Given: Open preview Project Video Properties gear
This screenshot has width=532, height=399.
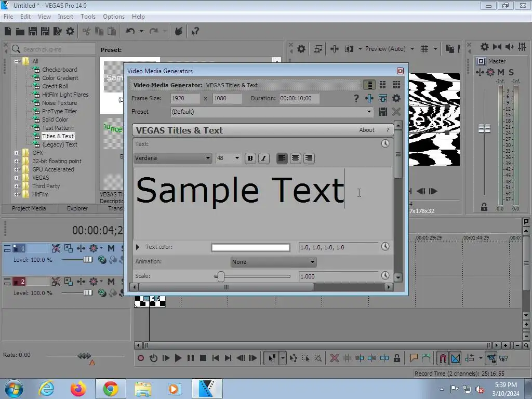Looking at the screenshot, I should [x=301, y=49].
